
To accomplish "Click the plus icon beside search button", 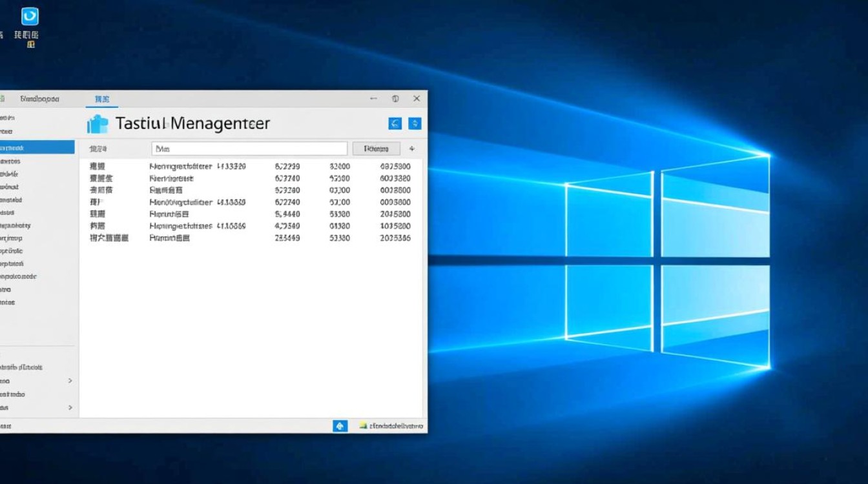I will click(x=412, y=148).
